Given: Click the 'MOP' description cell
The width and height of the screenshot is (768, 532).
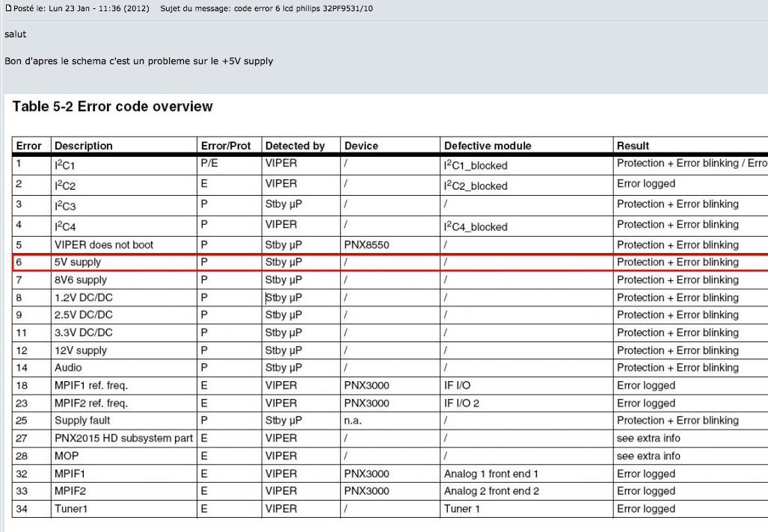Looking at the screenshot, I should pyautogui.click(x=67, y=456).
